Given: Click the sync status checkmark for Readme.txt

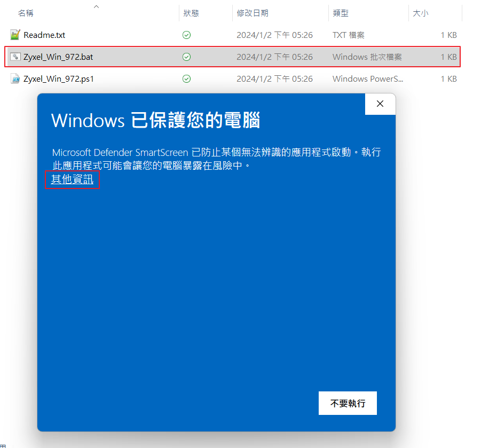Looking at the screenshot, I should [x=186, y=35].
